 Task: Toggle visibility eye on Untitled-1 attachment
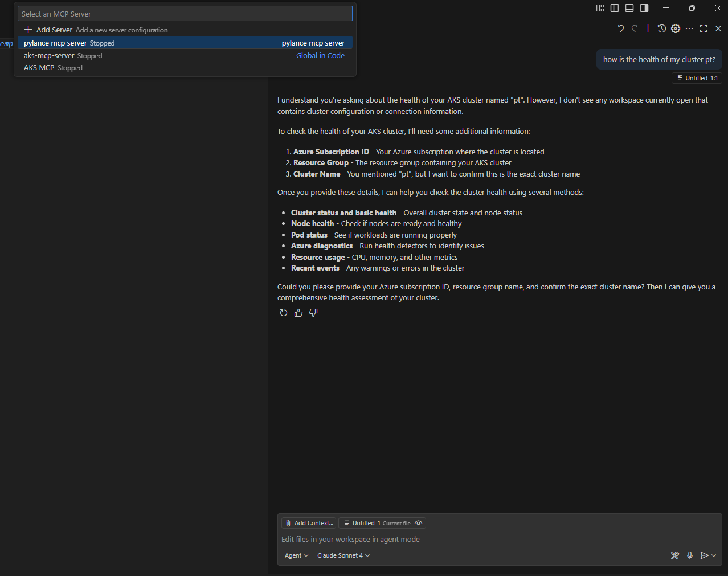418,523
